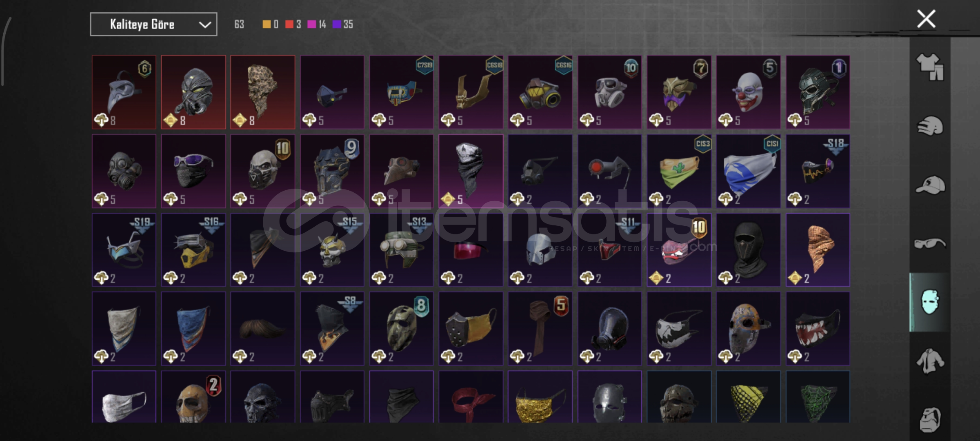980x441 pixels.
Task: Open the cap hats category icon
Action: pos(930,185)
